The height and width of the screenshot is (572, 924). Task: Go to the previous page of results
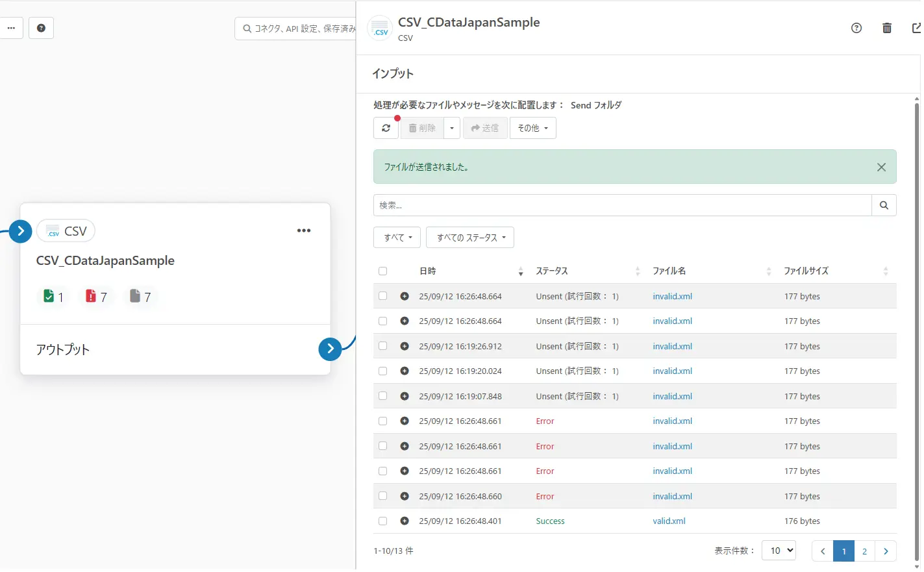pyautogui.click(x=823, y=551)
